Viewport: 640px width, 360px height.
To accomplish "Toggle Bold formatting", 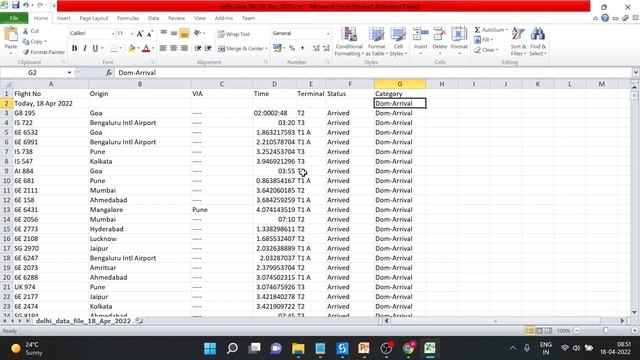I will click(74, 49).
